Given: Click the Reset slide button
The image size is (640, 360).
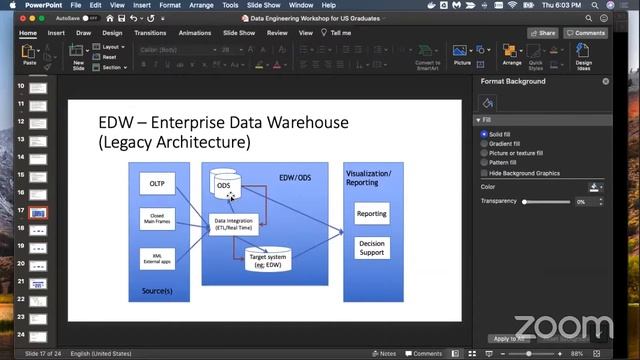Looking at the screenshot, I should coord(105,57).
